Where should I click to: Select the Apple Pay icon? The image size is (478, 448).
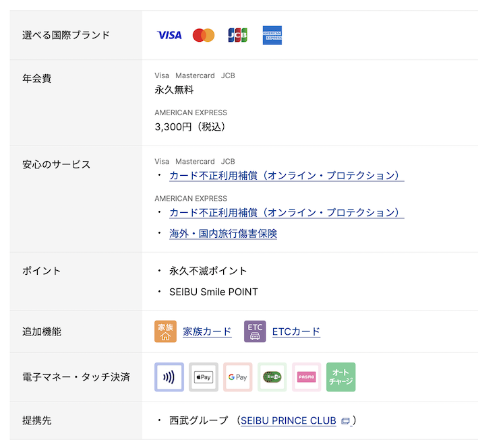click(x=203, y=377)
